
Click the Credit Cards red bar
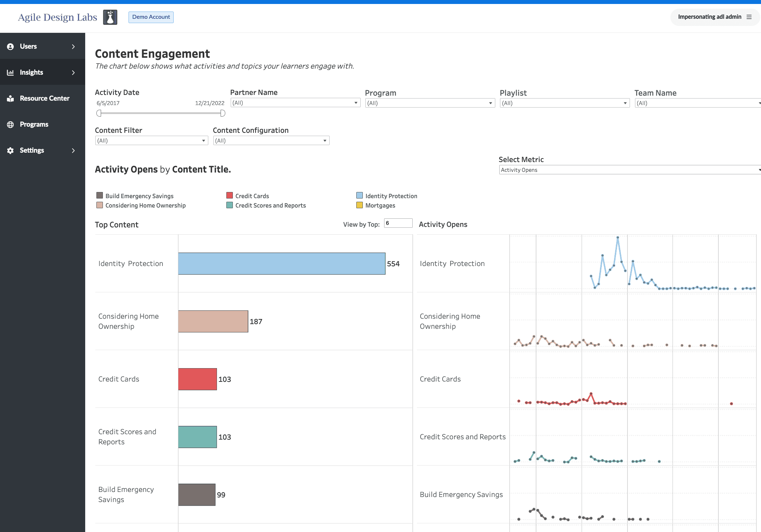click(197, 379)
